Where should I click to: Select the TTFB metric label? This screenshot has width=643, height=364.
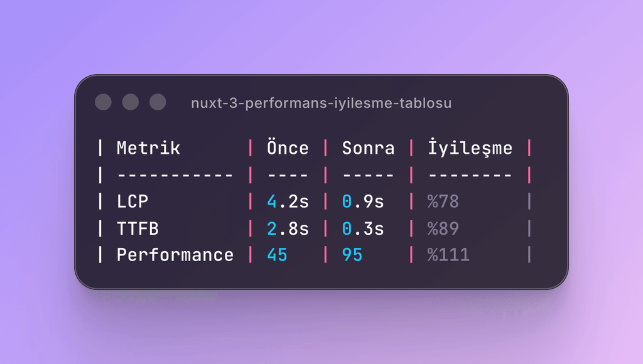[x=134, y=228]
